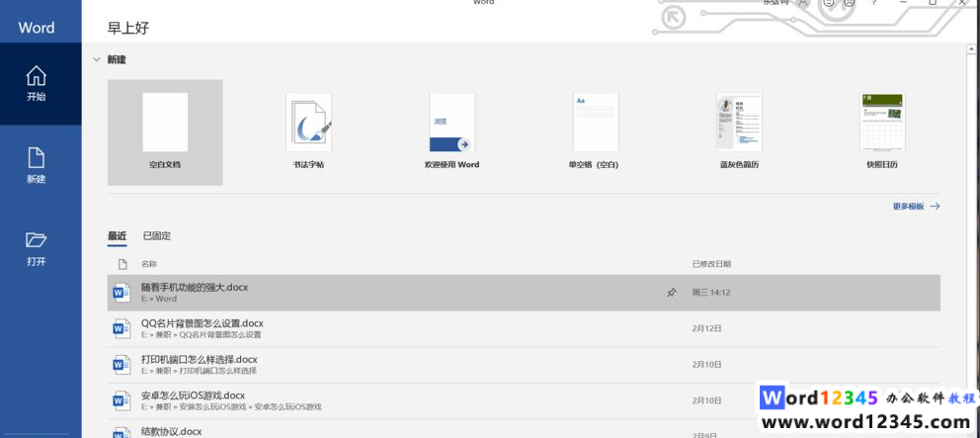Viewport: 980px width, 438px height.
Task: Create a 空白文档 blank document
Action: (x=165, y=132)
